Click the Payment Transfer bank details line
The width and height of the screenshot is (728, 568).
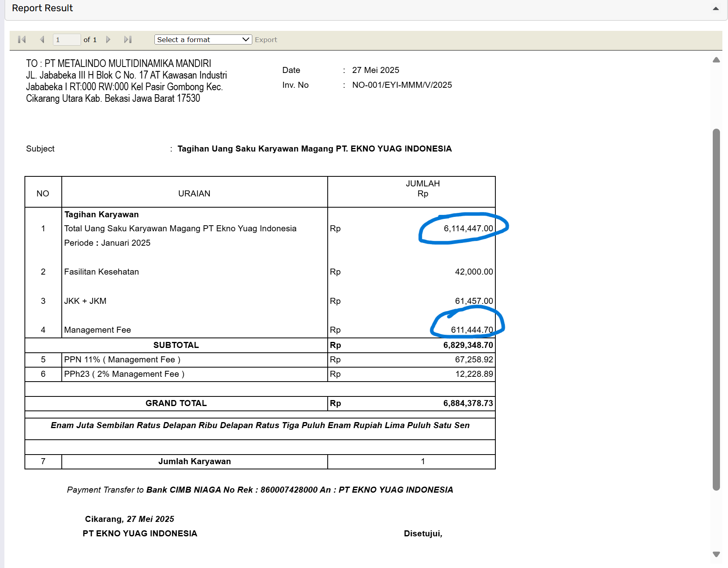260,490
